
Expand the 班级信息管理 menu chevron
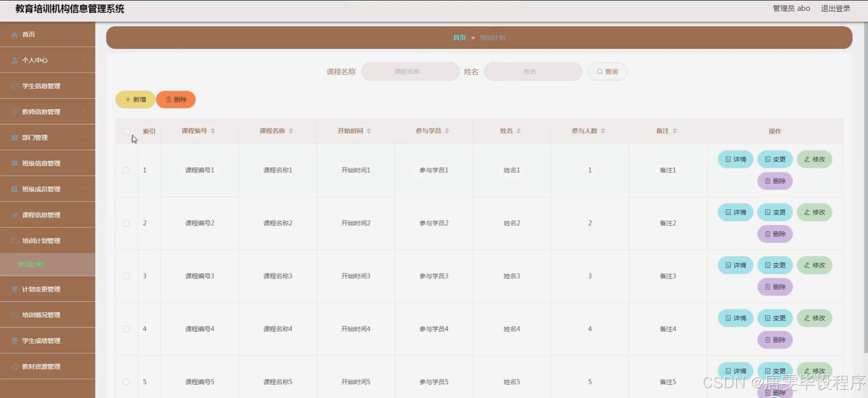[84, 163]
